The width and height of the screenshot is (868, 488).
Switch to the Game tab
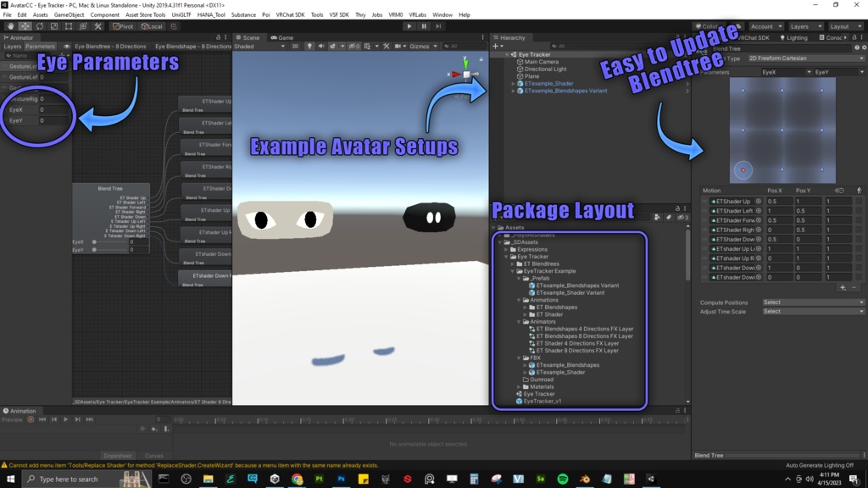point(281,37)
